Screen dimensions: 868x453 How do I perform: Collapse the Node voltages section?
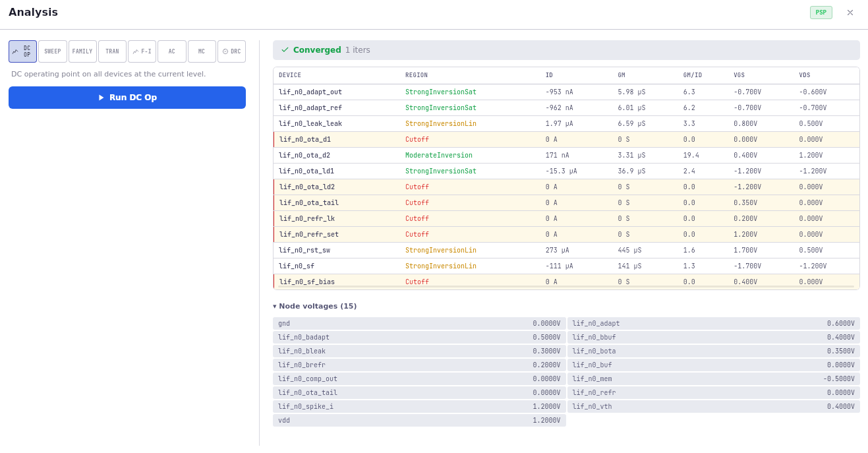(315, 306)
